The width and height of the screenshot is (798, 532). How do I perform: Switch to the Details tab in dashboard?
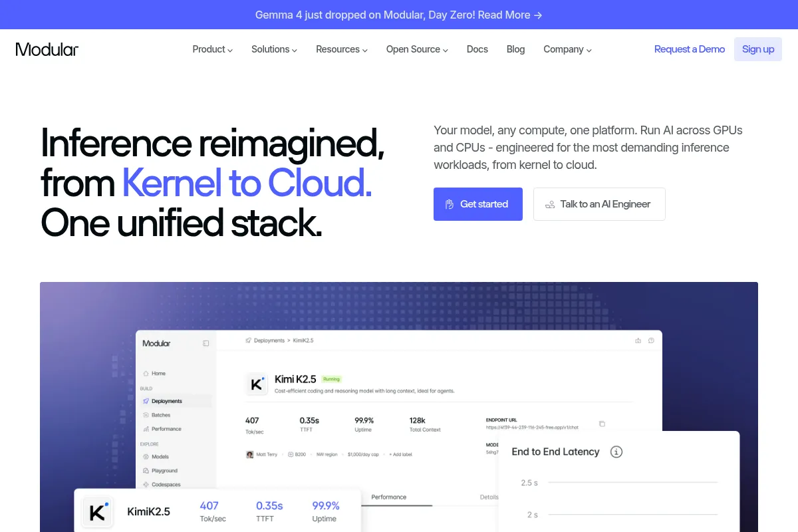point(489,497)
